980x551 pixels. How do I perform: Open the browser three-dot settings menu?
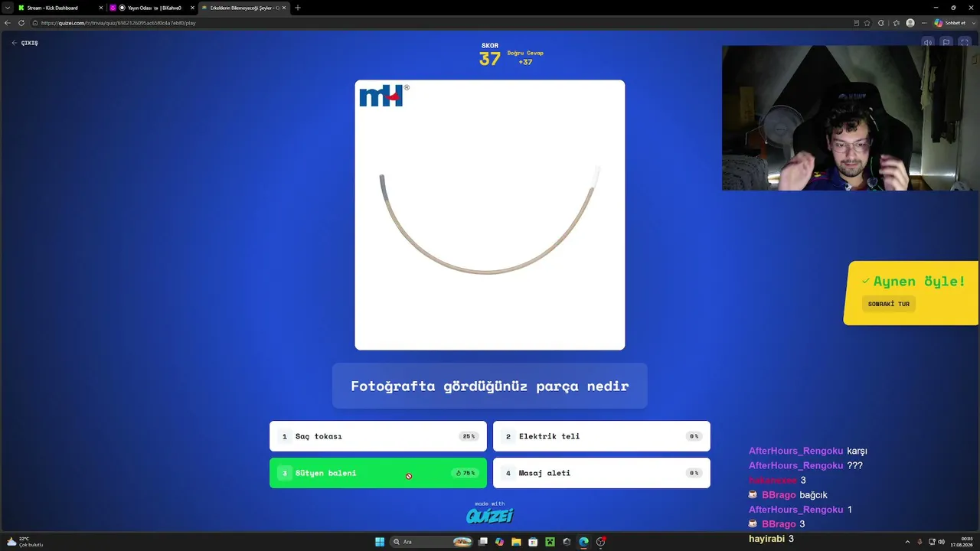pos(924,23)
